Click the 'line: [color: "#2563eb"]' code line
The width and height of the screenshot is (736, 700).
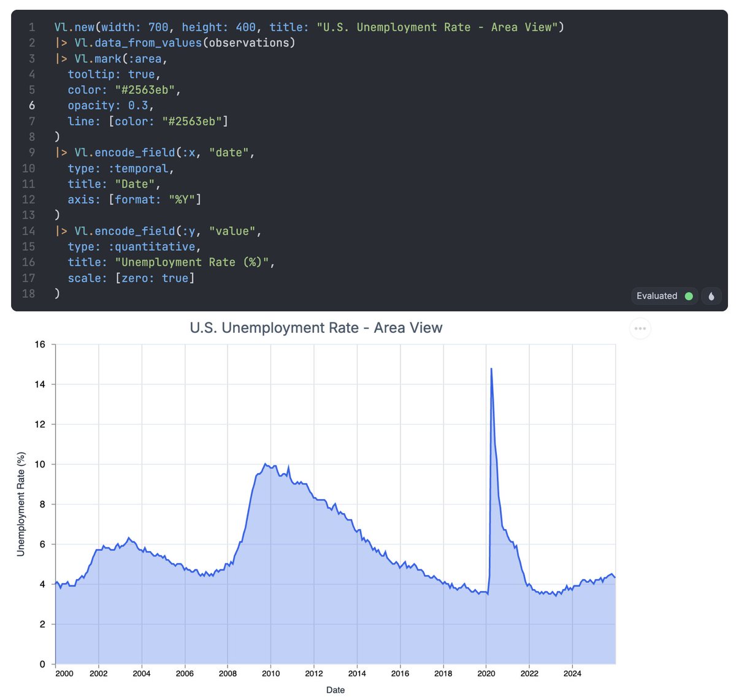(x=148, y=121)
